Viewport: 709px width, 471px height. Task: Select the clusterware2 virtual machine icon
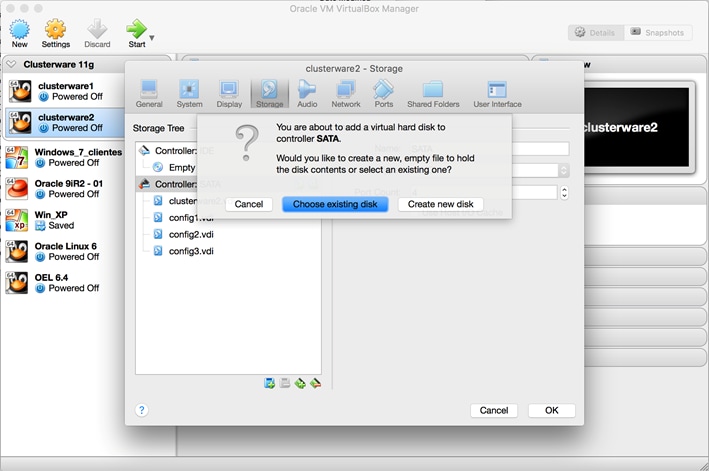(20, 122)
